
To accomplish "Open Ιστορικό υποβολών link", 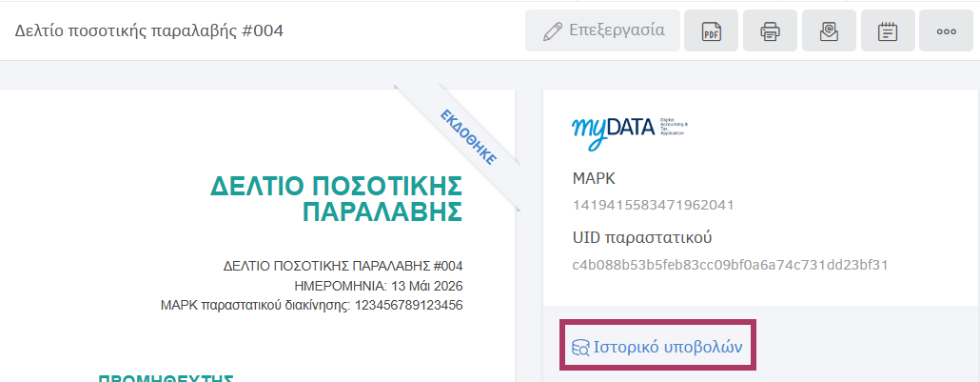I will 657,347.
